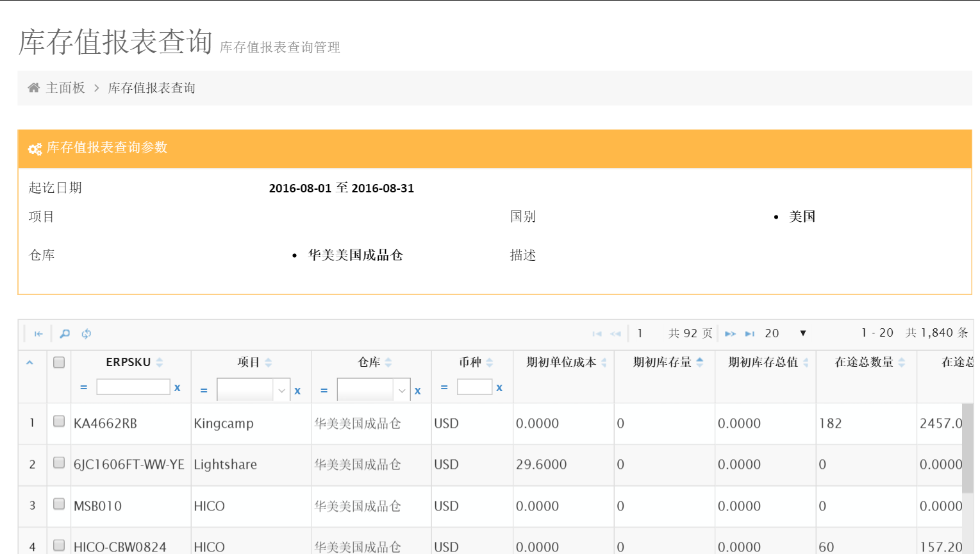Image resolution: width=980 pixels, height=554 pixels.
Task: Click the home icon in breadcrumb
Action: coord(34,88)
